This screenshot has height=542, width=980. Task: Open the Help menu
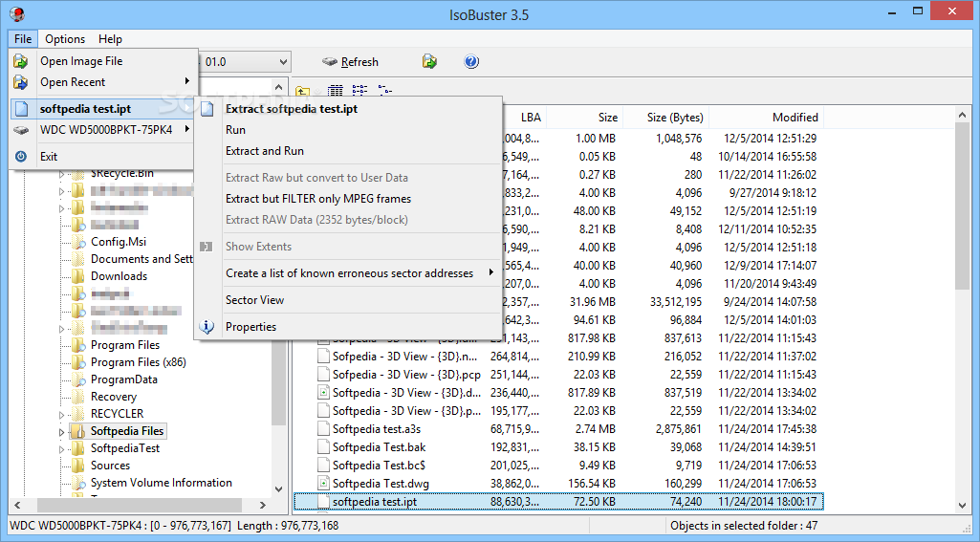pos(110,39)
